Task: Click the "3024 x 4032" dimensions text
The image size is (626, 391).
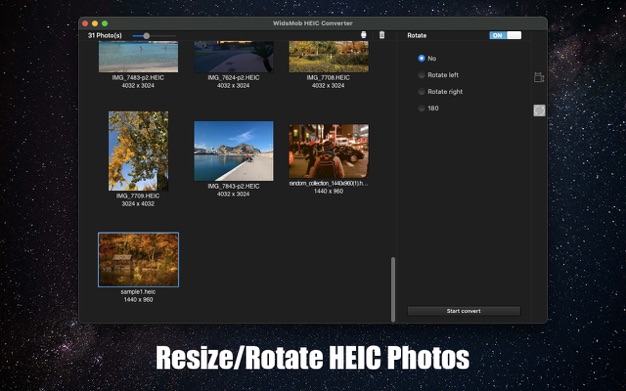Action: tap(138, 204)
